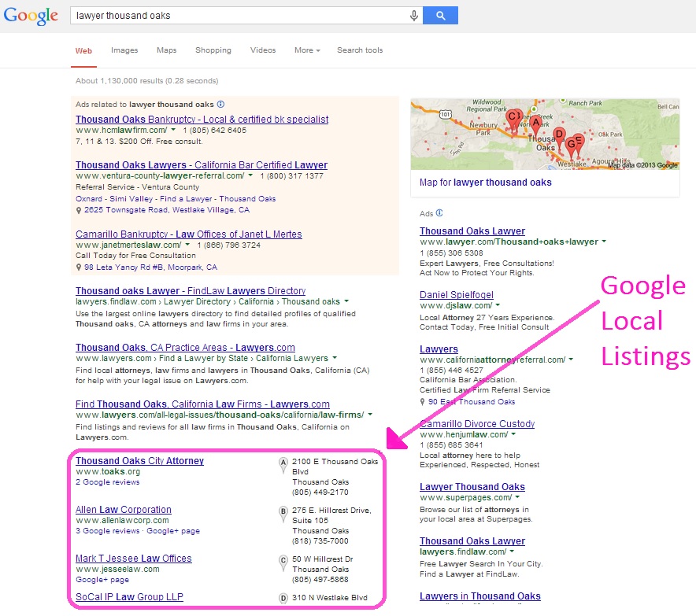Viewport: 696px width, 616px height.
Task: Click the blue search magnifier button
Action: point(440,16)
